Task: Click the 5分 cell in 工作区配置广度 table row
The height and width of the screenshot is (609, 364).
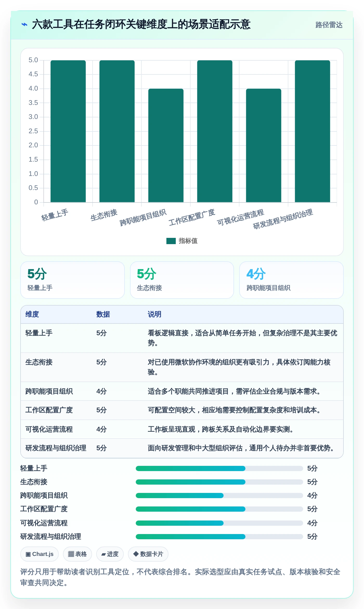Action: [102, 410]
